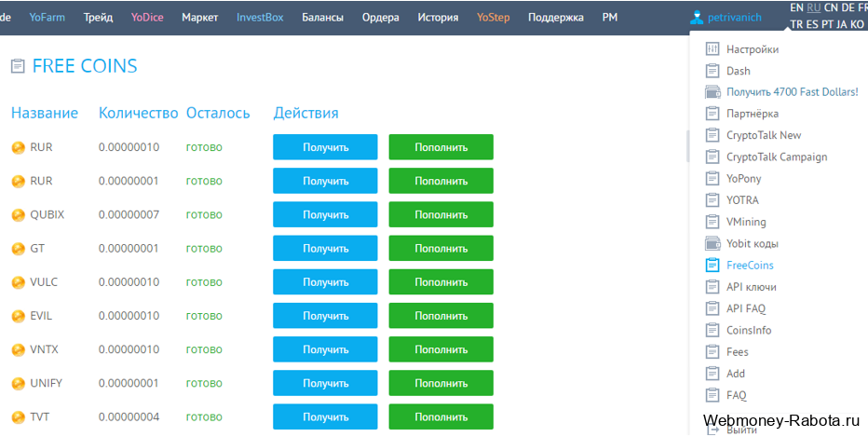This screenshot has width=868, height=437.
Task: Open the Поддержка page
Action: (x=556, y=17)
